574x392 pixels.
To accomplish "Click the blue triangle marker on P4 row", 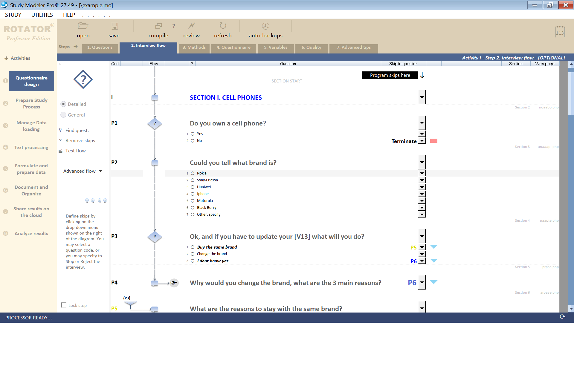I will pos(434,282).
